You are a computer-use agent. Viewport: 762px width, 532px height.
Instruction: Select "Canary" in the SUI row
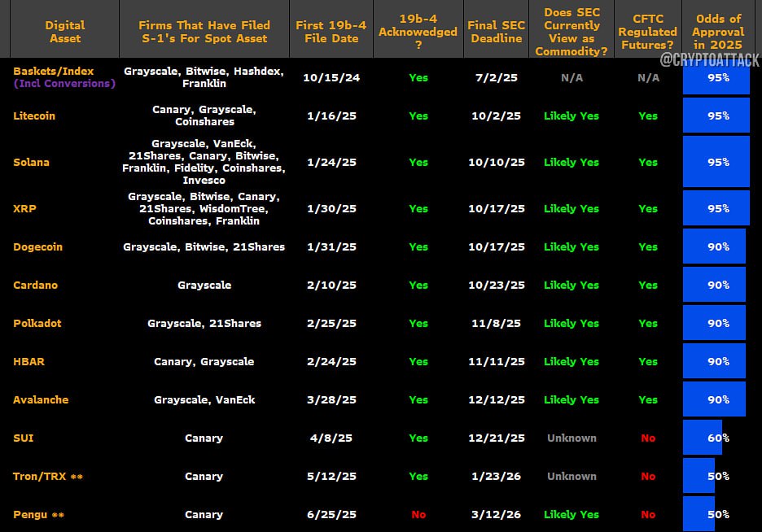pyautogui.click(x=204, y=438)
